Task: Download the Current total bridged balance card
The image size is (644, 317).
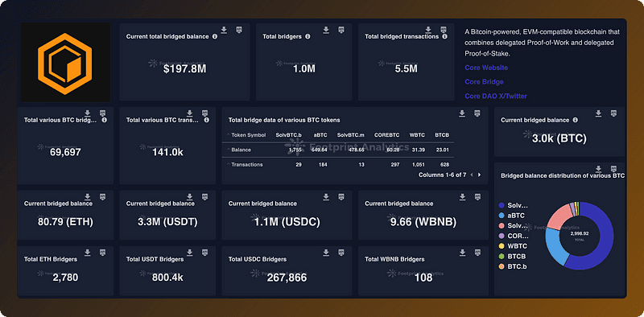Action: pyautogui.click(x=224, y=30)
